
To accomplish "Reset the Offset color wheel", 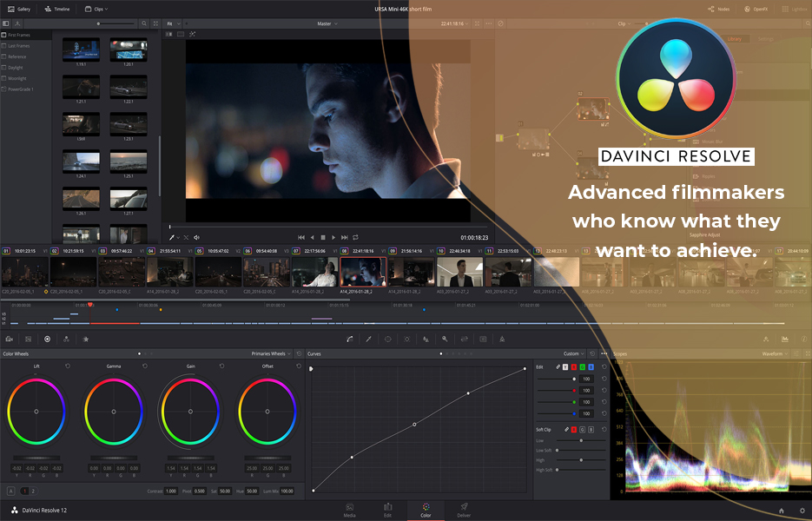I will click(299, 366).
